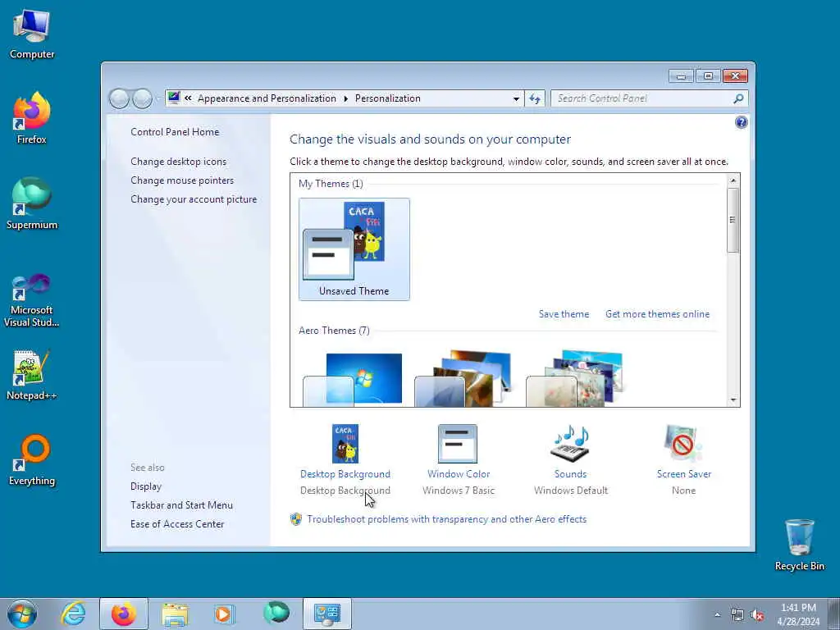This screenshot has width=840, height=630.
Task: Open the Computer desktop icon
Action: pos(32,33)
